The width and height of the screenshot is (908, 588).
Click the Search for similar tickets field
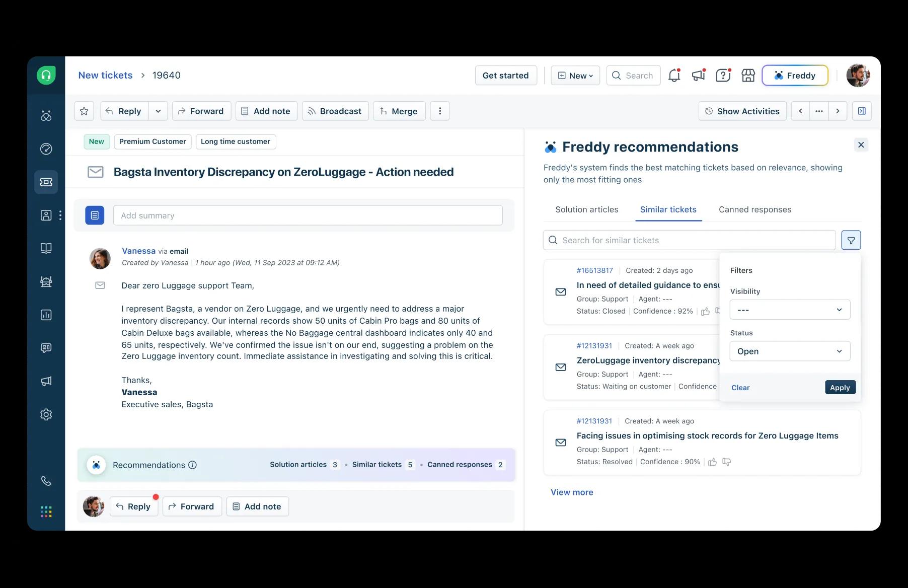[x=689, y=240]
